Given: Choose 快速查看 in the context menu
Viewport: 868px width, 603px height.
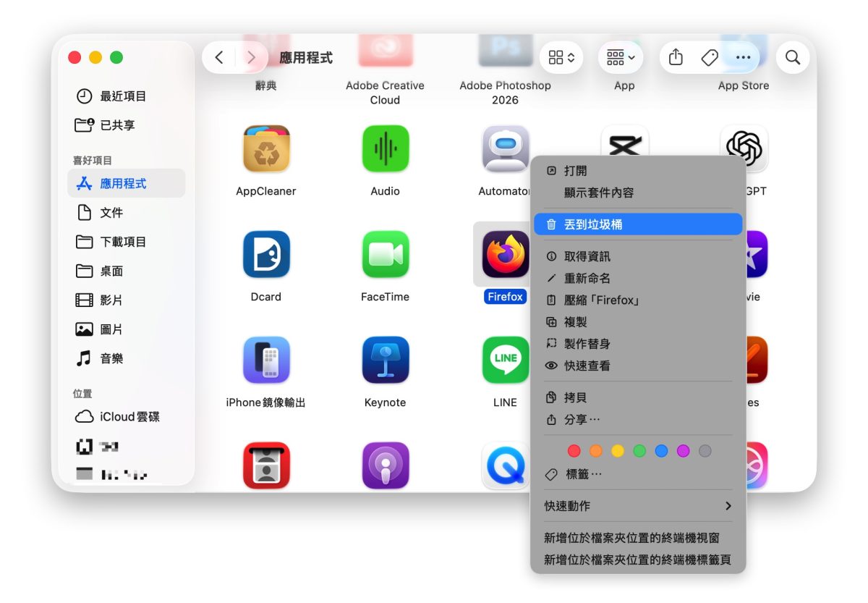Looking at the screenshot, I should [x=638, y=366].
